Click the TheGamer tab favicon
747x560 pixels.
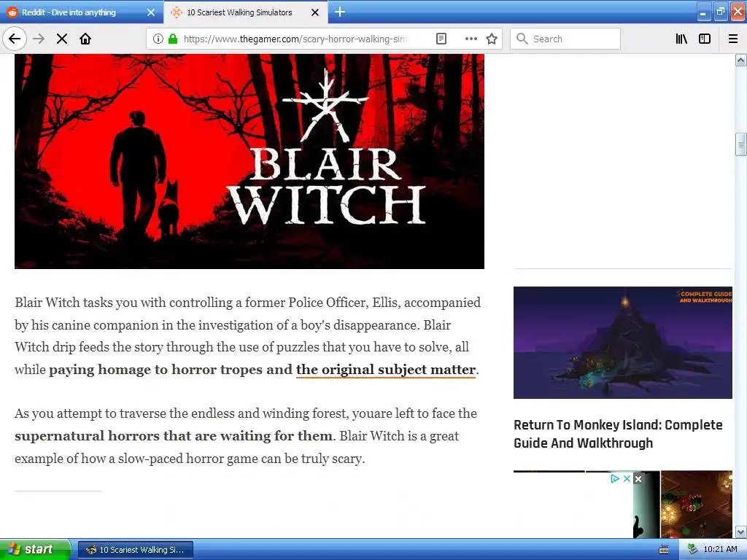177,12
